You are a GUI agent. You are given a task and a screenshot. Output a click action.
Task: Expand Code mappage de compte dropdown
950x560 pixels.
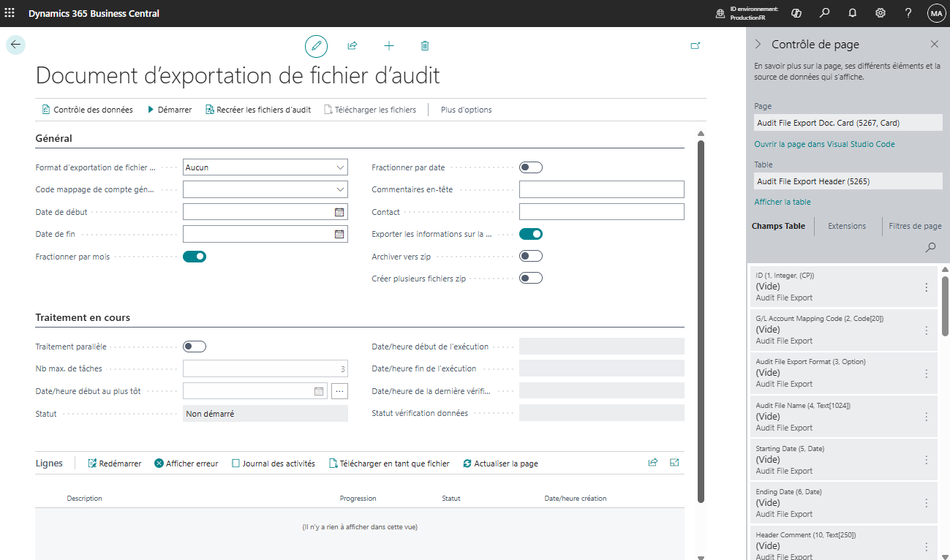tap(265, 189)
